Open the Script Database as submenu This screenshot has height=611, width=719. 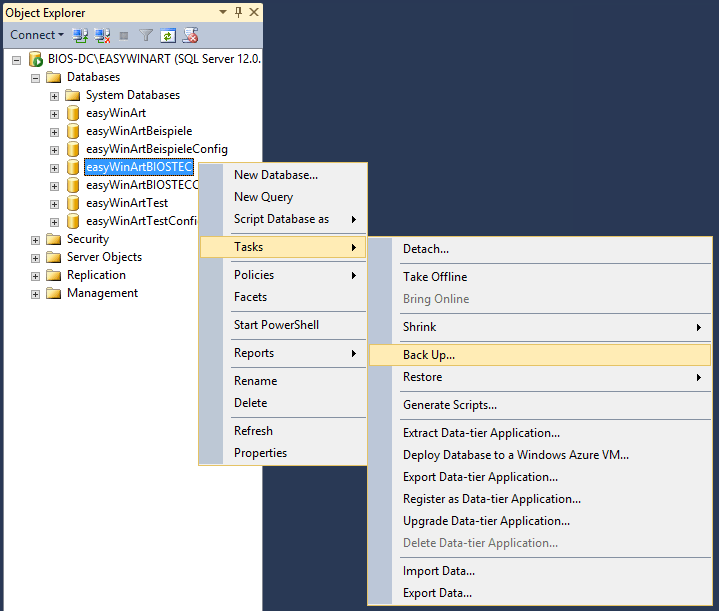tap(283, 219)
